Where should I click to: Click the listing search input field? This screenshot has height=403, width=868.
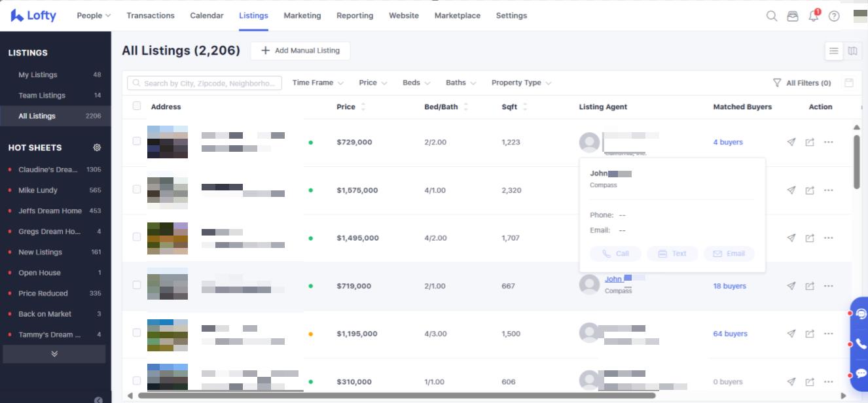point(205,83)
